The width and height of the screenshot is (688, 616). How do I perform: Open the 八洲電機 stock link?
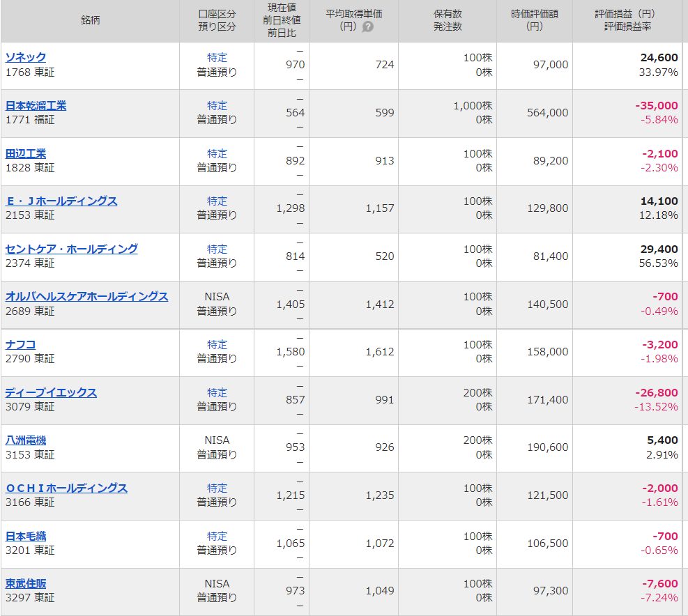(x=26, y=440)
